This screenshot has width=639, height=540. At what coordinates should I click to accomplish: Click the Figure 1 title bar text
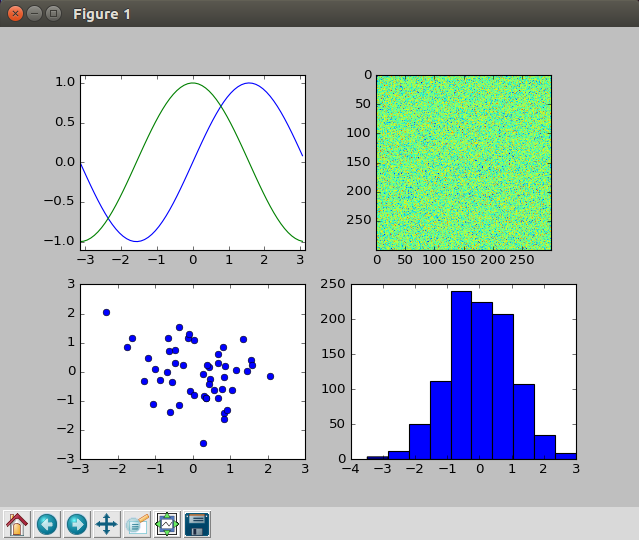101,14
